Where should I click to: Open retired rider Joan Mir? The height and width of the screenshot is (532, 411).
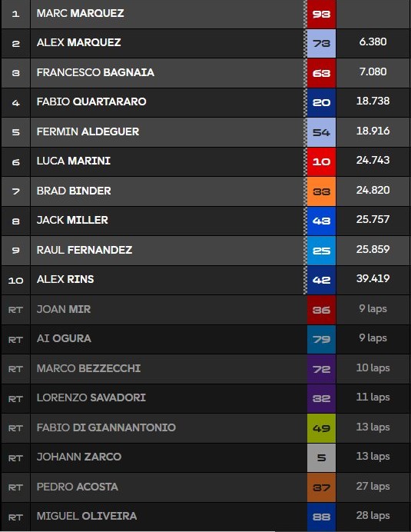pos(64,309)
